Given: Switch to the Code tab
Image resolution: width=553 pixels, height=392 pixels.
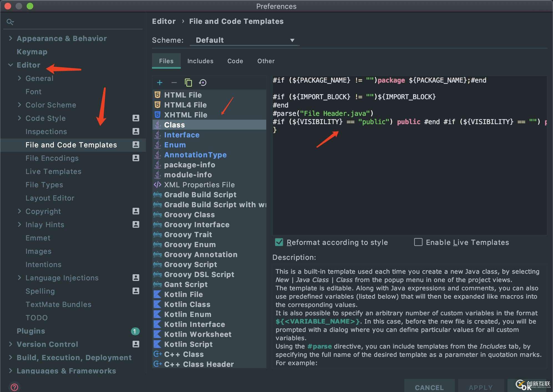Looking at the screenshot, I should 235,61.
